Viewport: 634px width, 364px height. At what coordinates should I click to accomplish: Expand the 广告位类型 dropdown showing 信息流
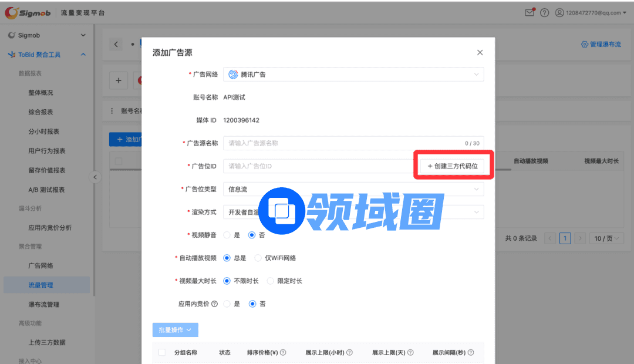pyautogui.click(x=353, y=189)
